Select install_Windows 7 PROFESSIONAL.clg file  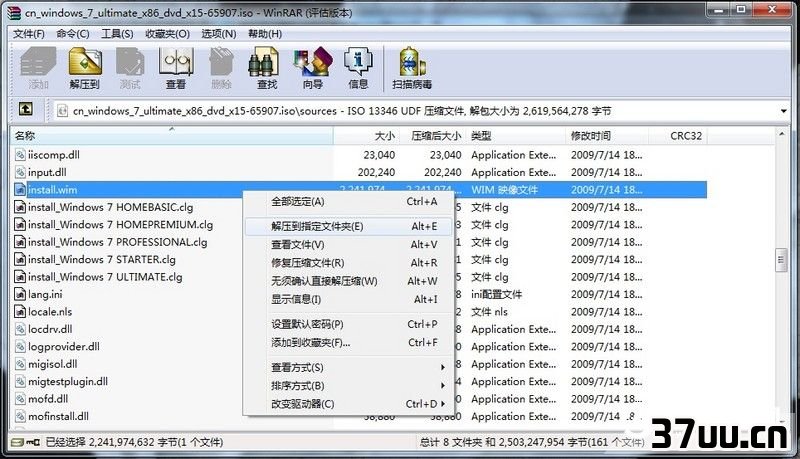pyautogui.click(x=117, y=242)
